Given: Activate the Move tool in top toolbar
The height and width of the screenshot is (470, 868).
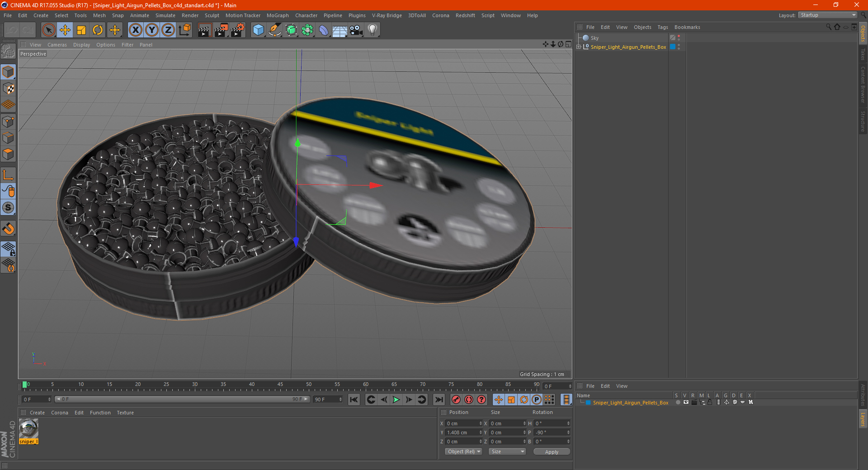Looking at the screenshot, I should point(65,30).
